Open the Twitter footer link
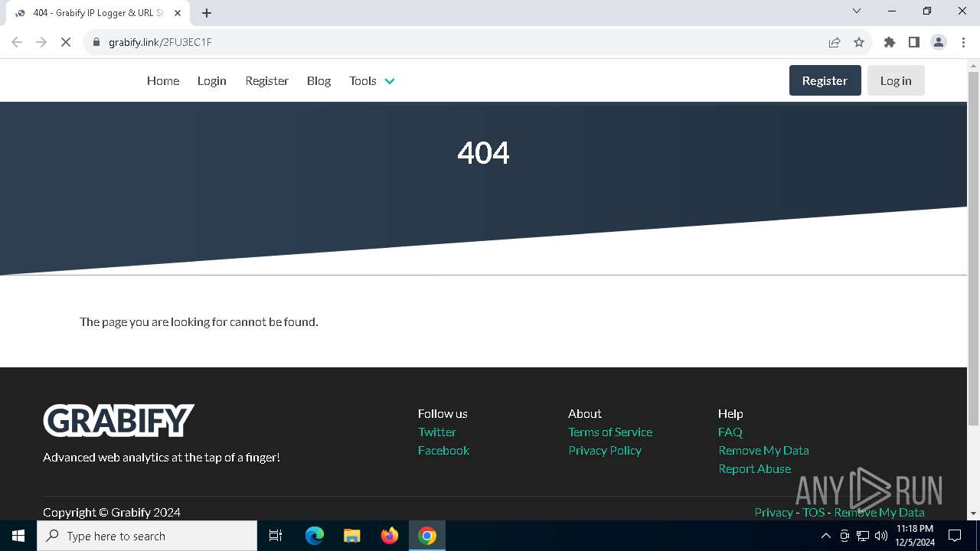Screen dimensions: 980x551 point(436,432)
